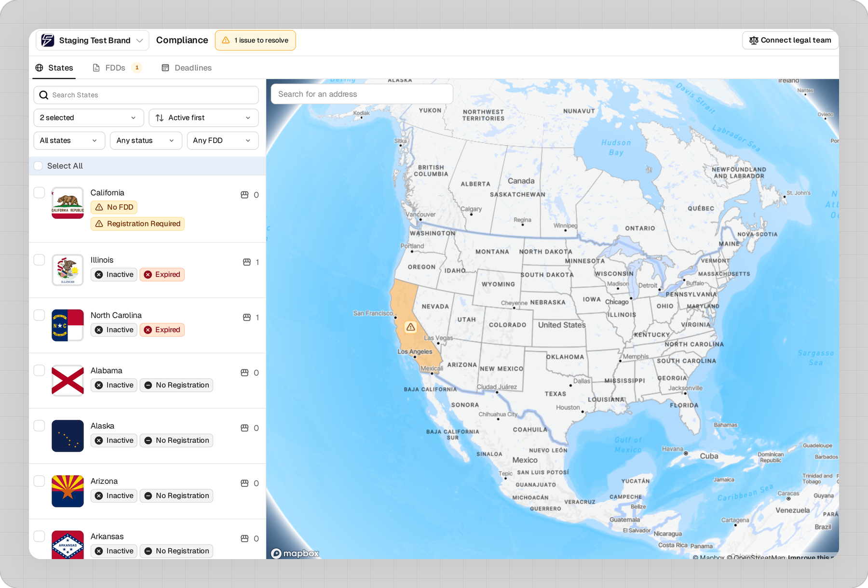Open the Any status filter dropdown
Screen dimensions: 868x588
146,141
